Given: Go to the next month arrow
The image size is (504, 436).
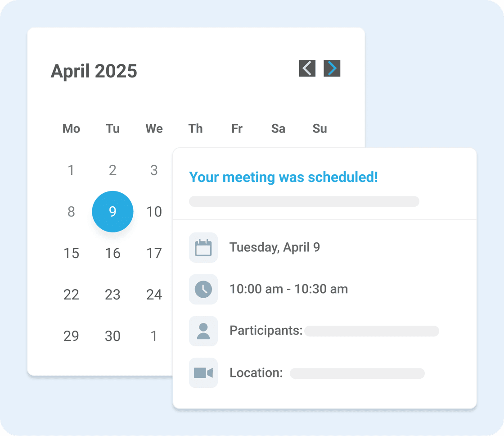Looking at the screenshot, I should pyautogui.click(x=332, y=68).
